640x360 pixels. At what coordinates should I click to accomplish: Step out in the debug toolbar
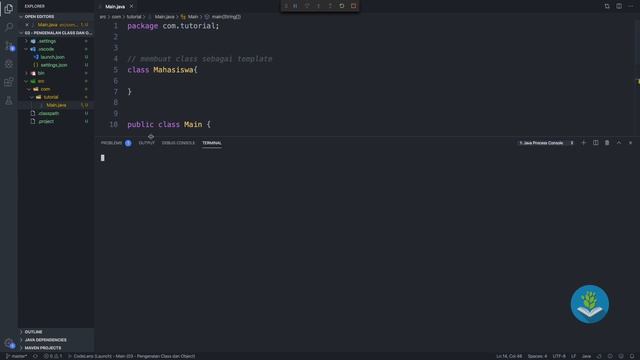point(330,6)
